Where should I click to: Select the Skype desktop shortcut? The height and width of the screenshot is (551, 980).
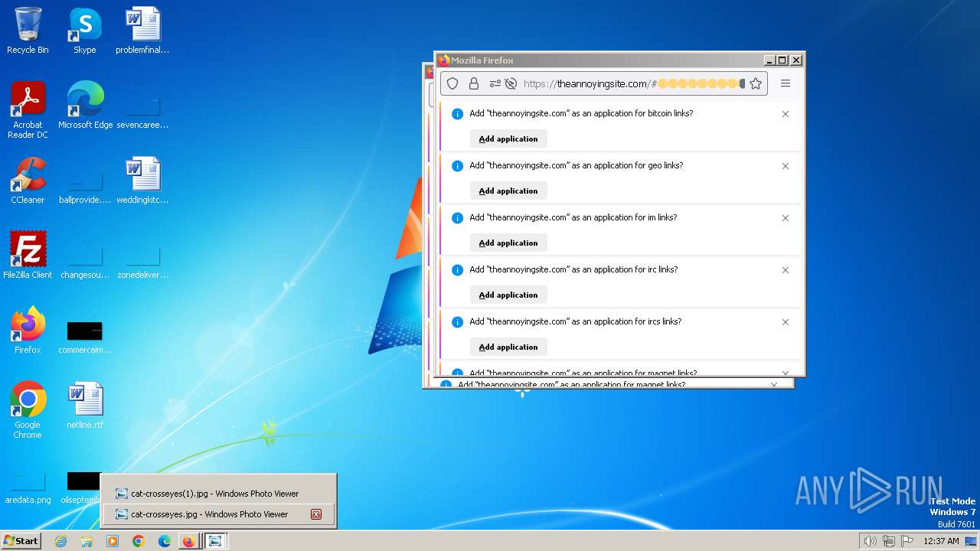click(x=85, y=31)
